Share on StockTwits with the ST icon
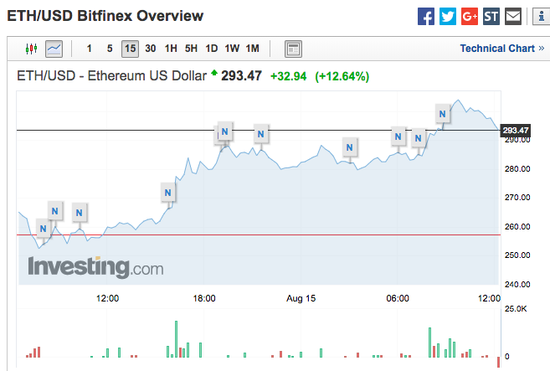This screenshot has width=550, height=371. (491, 16)
